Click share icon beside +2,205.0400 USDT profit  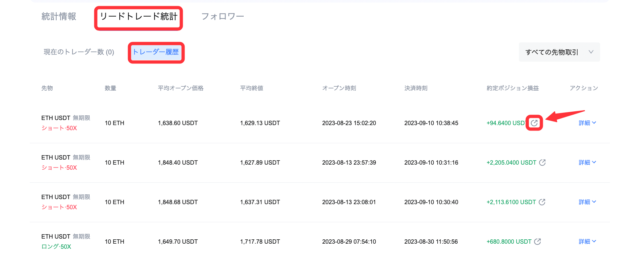(542, 162)
